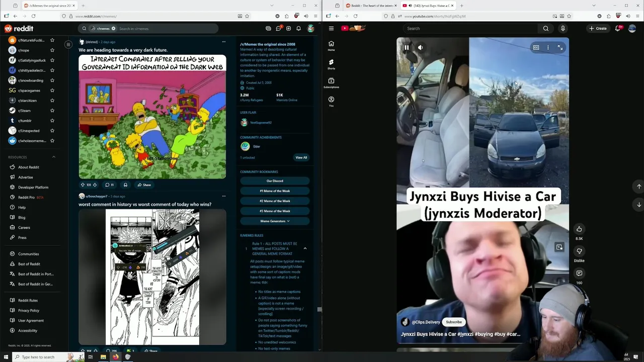Screen dimensions: 644x362
Task: Open #1 Meme of the Week bookmark
Action: tap(275, 191)
